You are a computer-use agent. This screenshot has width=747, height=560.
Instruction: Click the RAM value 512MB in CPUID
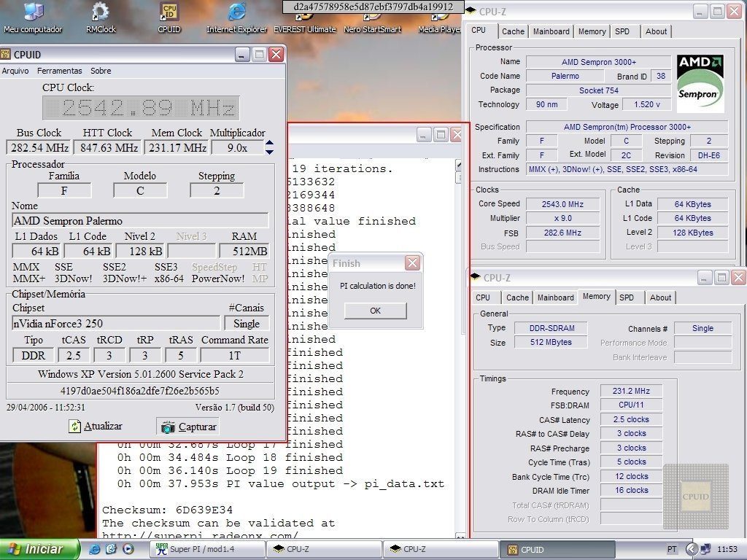244,251
